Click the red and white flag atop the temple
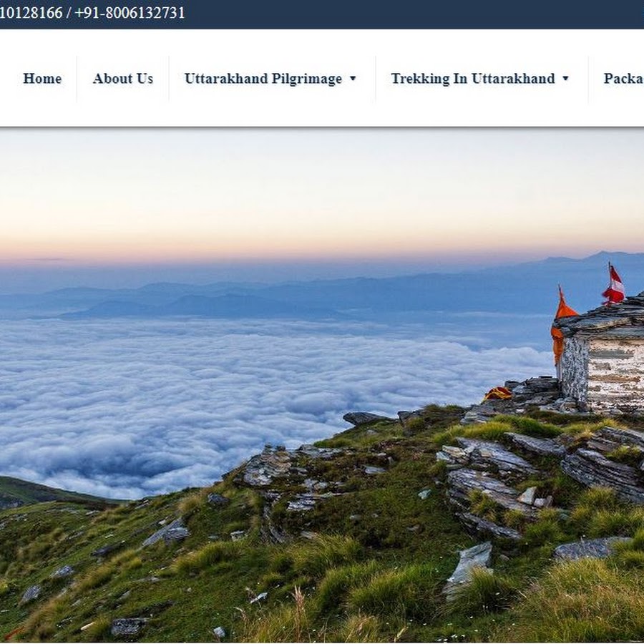Screen dimensions: 644x644 tap(614, 285)
